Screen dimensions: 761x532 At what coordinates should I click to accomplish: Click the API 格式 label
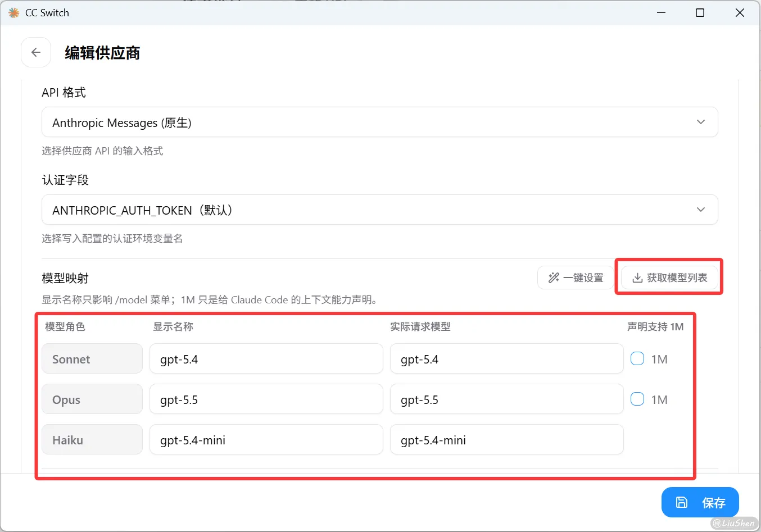[64, 92]
